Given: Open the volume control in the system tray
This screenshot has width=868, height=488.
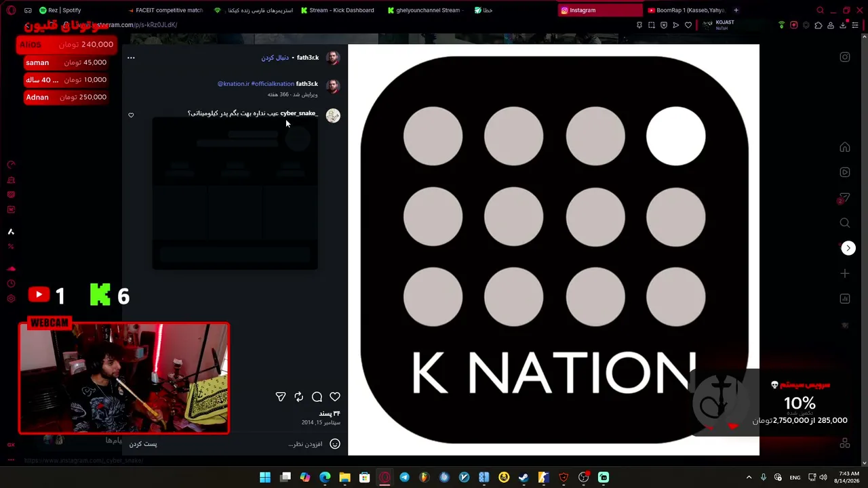Looking at the screenshot, I should point(823,477).
